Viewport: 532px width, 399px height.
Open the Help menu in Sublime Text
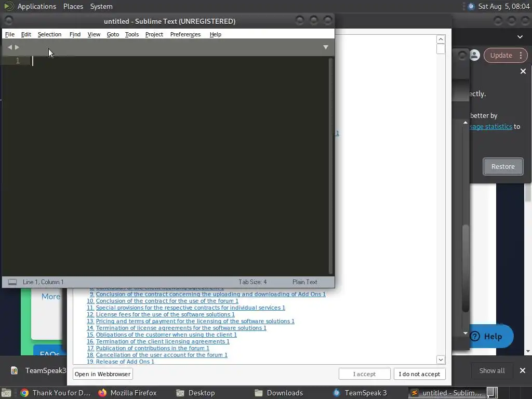pyautogui.click(x=216, y=34)
